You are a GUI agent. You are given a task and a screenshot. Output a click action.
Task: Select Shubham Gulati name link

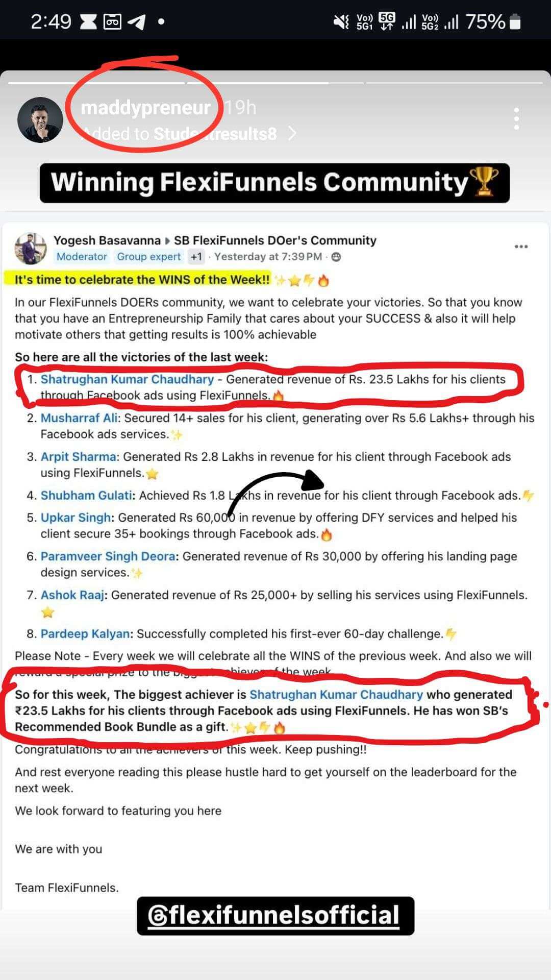click(86, 496)
